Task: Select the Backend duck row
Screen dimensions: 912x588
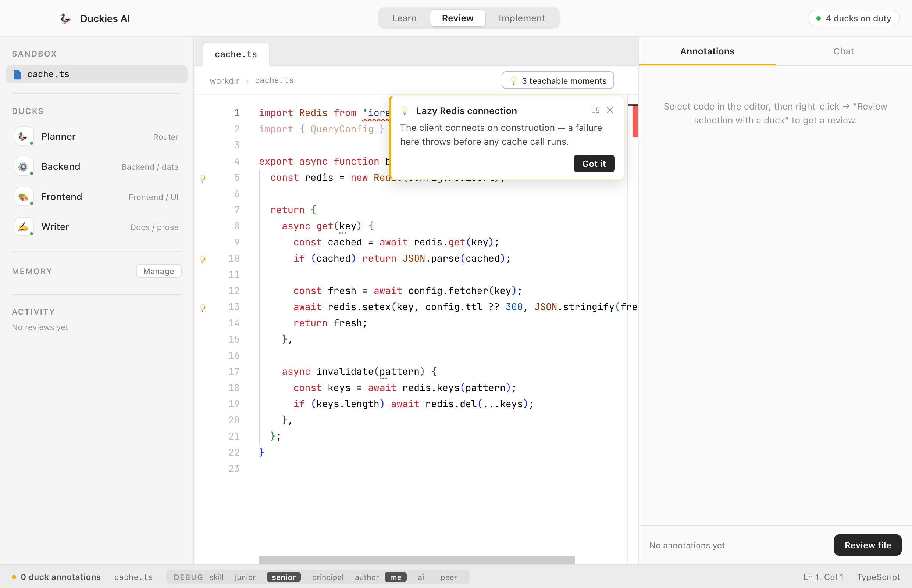Action: coord(97,166)
